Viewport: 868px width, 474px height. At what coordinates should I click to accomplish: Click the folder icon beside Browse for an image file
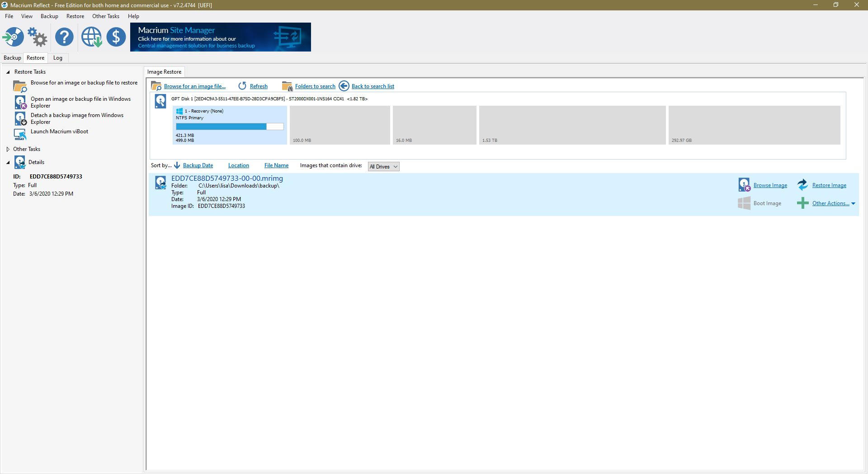click(x=156, y=86)
